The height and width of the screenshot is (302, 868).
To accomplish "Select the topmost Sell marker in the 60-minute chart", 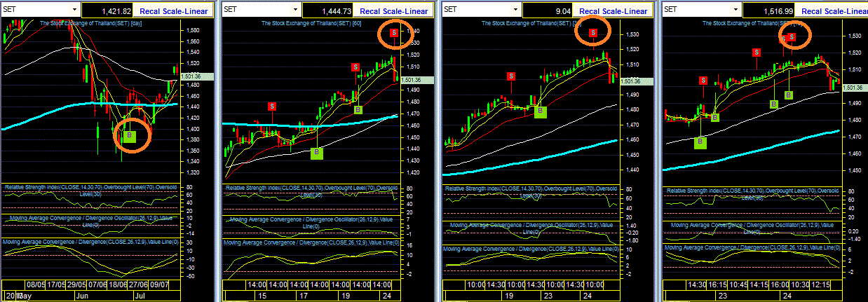I will pyautogui.click(x=394, y=33).
